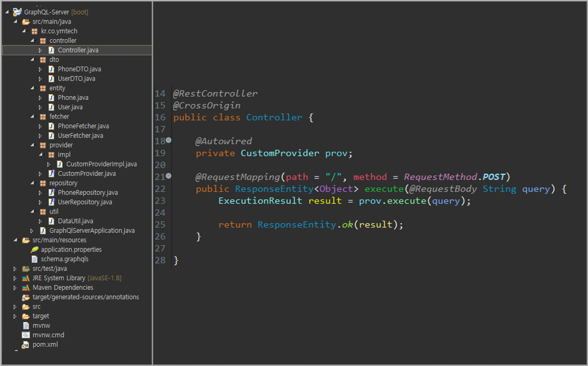Open UserRepository.java from repository package
The height and width of the screenshot is (366, 588).
click(85, 202)
